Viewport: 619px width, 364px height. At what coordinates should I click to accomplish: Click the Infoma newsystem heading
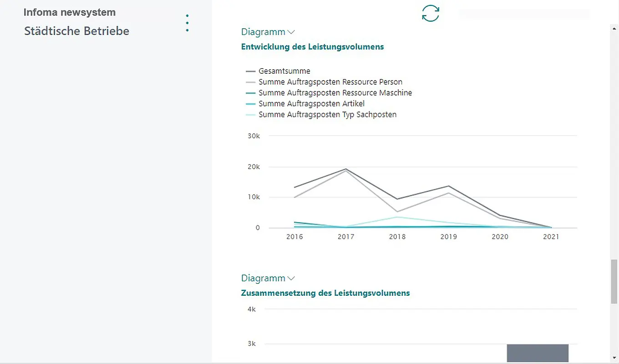pos(70,12)
